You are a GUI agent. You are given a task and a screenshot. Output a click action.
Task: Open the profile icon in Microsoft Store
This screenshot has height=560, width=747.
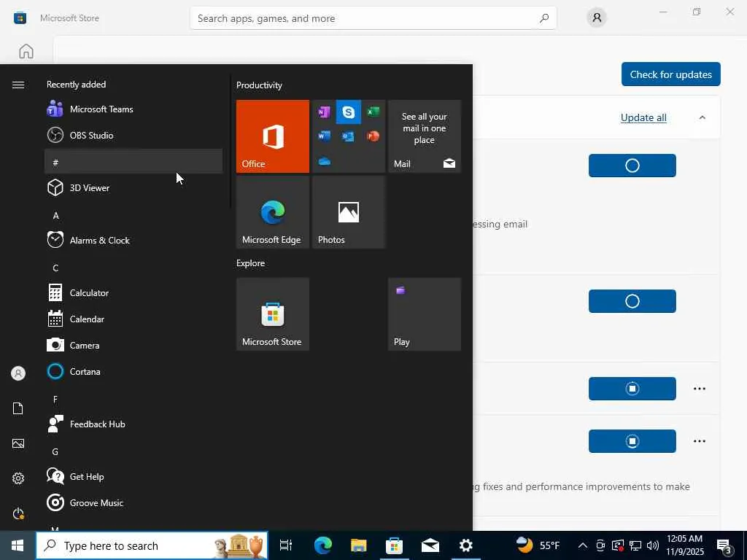pyautogui.click(x=597, y=18)
